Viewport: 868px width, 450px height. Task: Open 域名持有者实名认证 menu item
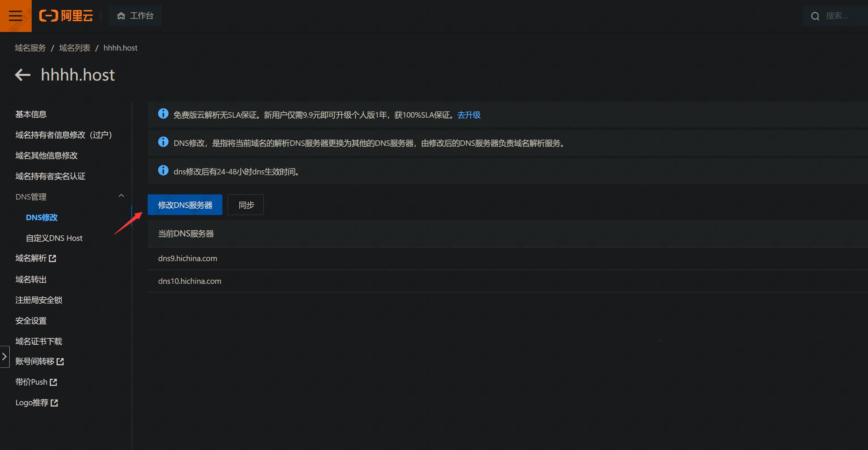[50, 176]
